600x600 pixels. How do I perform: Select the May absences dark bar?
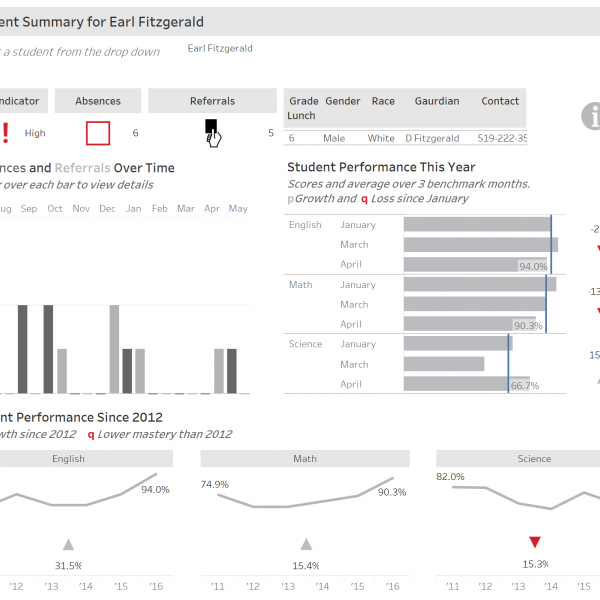(x=232, y=371)
